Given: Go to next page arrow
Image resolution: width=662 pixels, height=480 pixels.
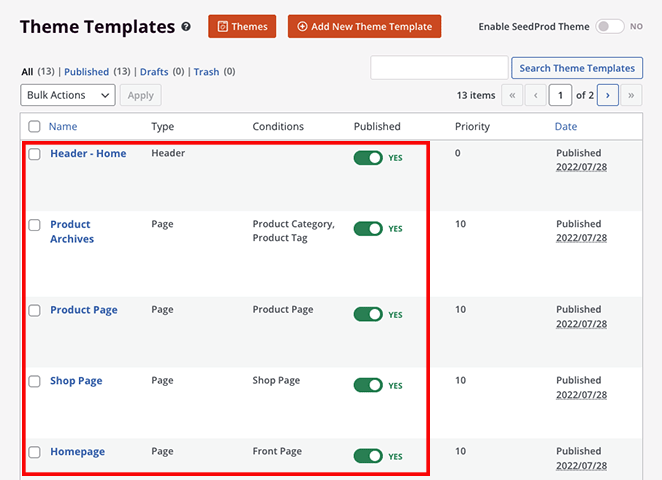Looking at the screenshot, I should 606,95.
